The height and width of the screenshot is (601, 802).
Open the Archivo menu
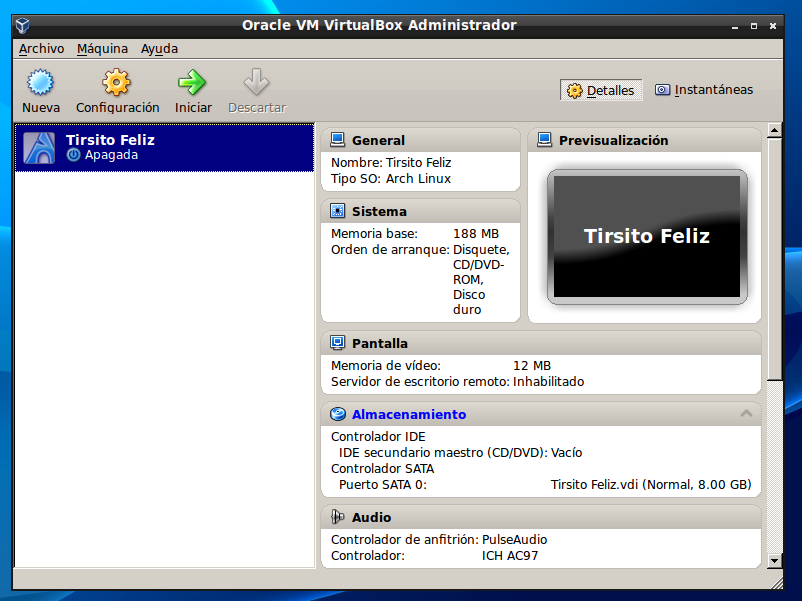point(42,48)
